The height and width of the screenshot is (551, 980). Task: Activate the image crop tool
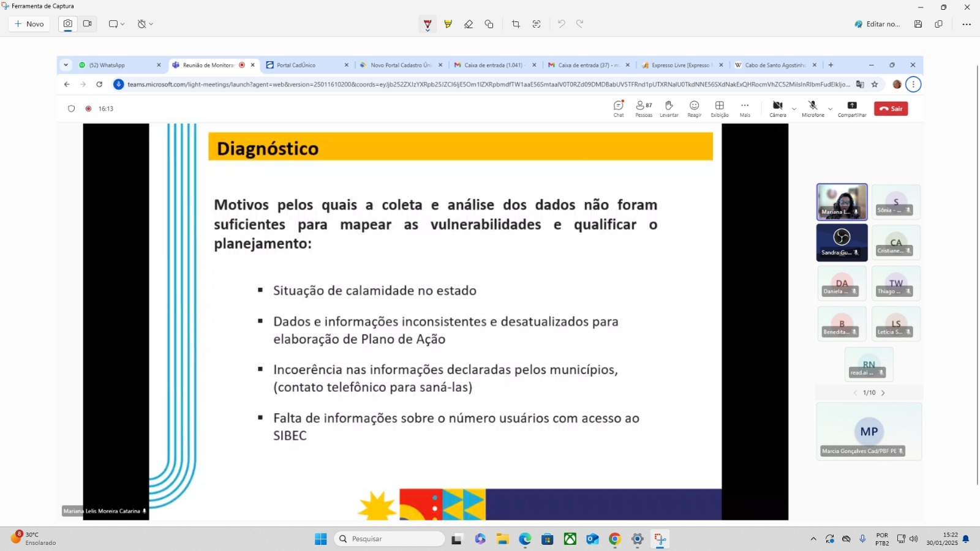tap(516, 24)
